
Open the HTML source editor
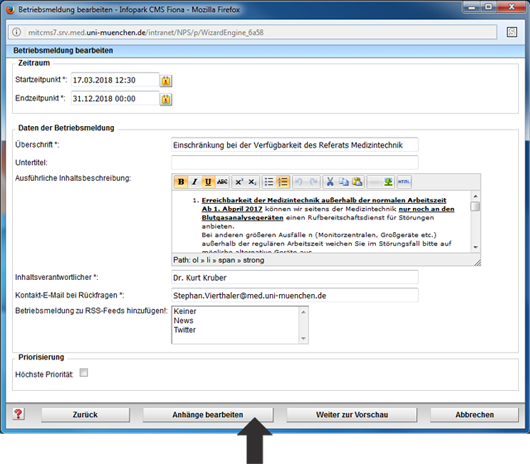click(x=404, y=182)
